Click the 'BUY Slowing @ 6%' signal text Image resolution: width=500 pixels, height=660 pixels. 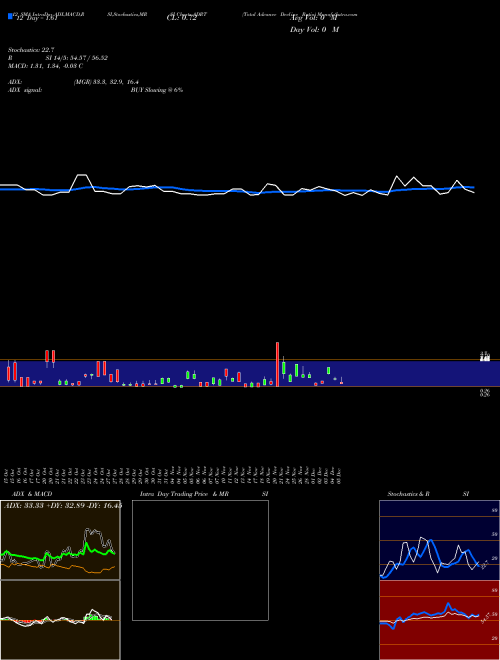coord(157,90)
